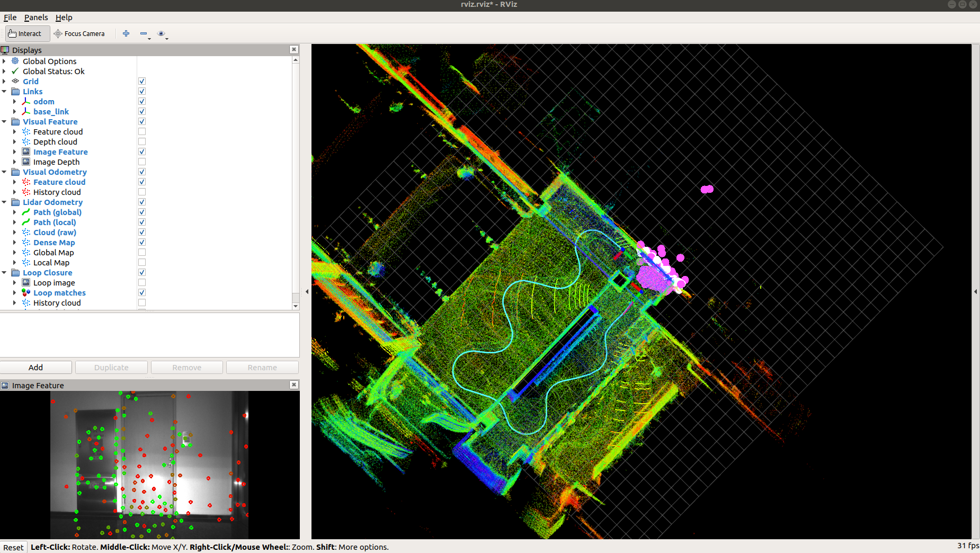Click the Reset button in status bar
The width and height of the screenshot is (980, 553).
tap(13, 547)
